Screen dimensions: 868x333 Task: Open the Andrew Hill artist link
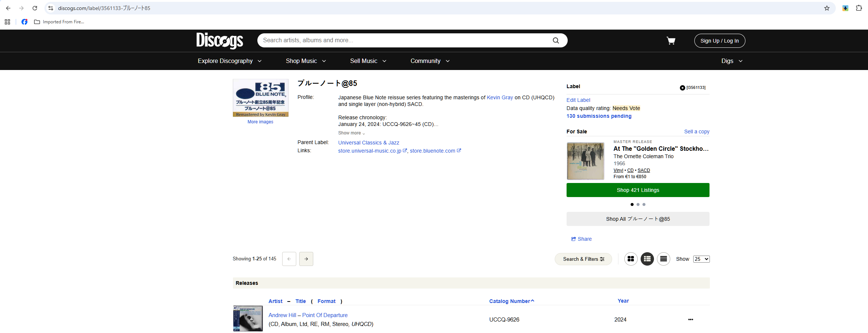tap(282, 315)
